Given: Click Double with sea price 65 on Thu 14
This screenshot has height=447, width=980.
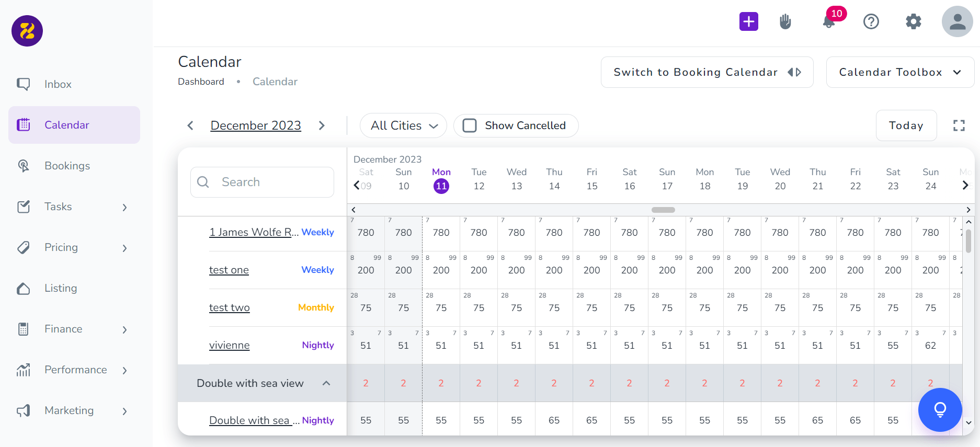Looking at the screenshot, I should (554, 420).
